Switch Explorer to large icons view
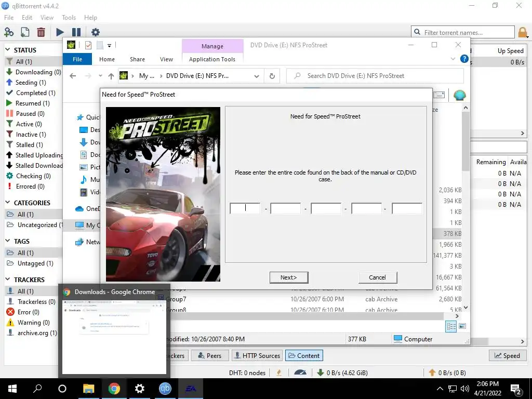Screen dimensions: 532x399 point(462,326)
